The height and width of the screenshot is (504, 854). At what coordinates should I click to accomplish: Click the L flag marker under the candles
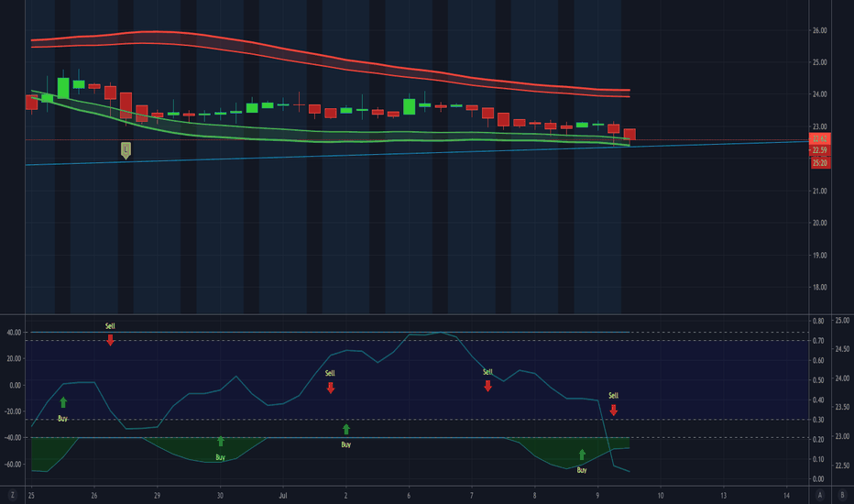(126, 150)
